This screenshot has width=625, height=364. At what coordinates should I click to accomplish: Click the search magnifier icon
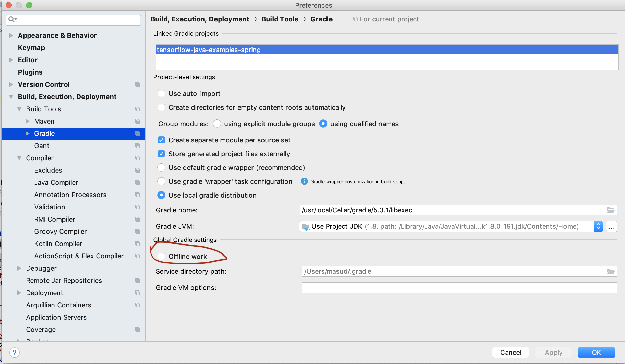(x=12, y=19)
